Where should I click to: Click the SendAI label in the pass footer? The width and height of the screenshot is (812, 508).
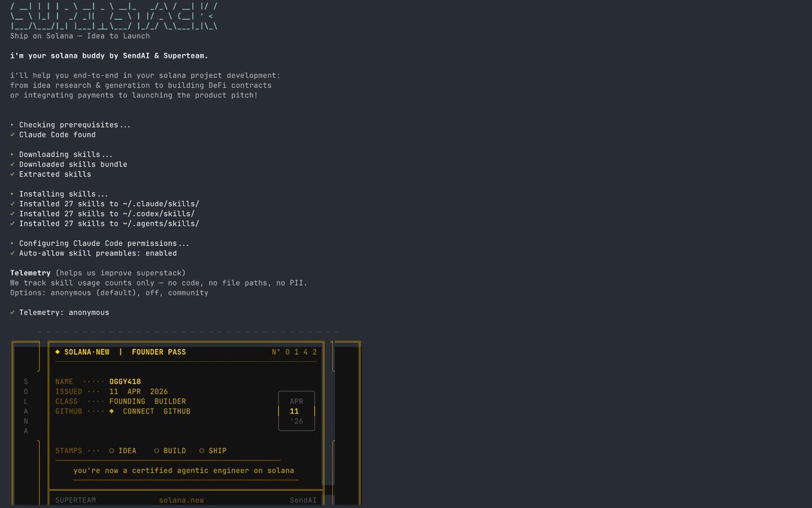303,501
